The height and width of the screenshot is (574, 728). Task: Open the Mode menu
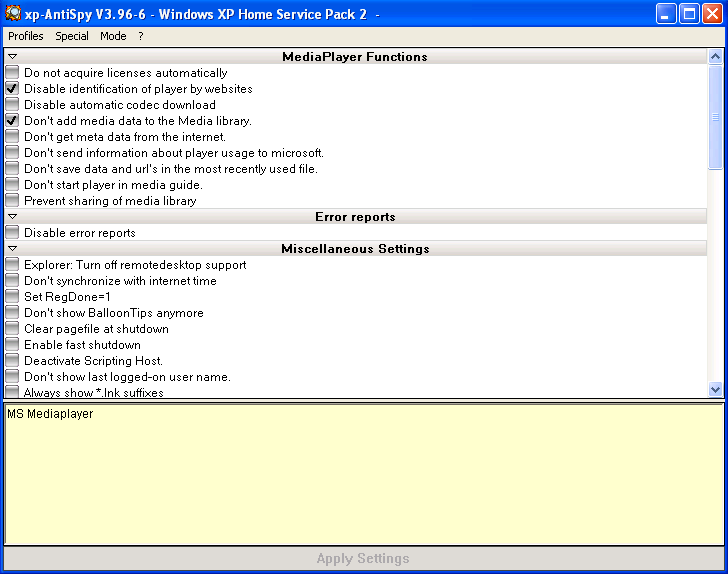pos(113,36)
